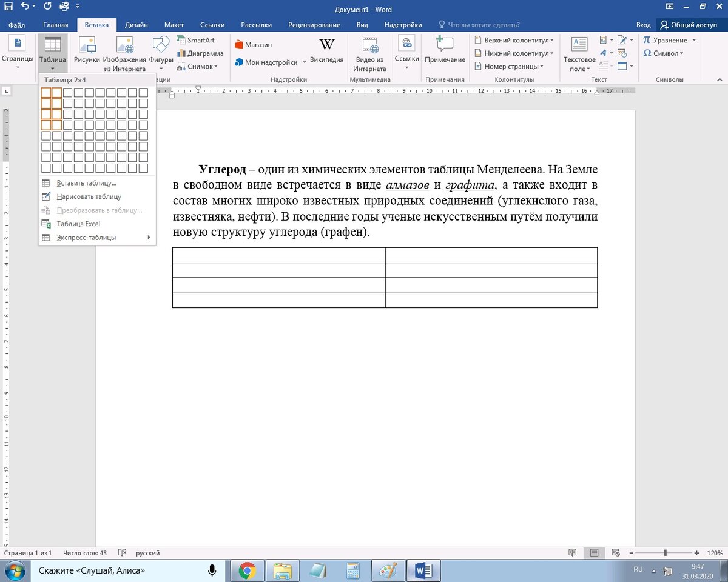
Task: Open the Файл tab
Action: click(x=16, y=25)
